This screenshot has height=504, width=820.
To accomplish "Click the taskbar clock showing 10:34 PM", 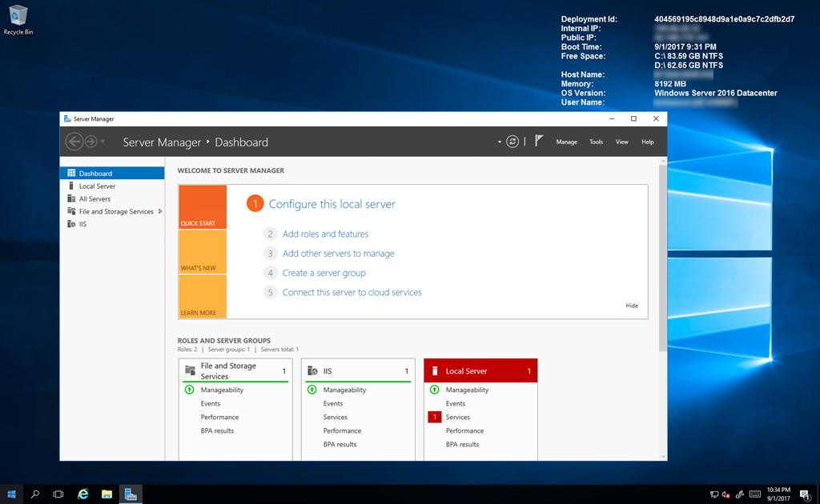I will [778, 494].
